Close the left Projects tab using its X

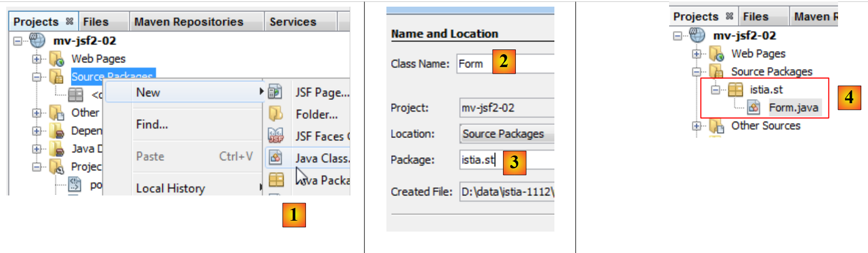[x=69, y=21]
